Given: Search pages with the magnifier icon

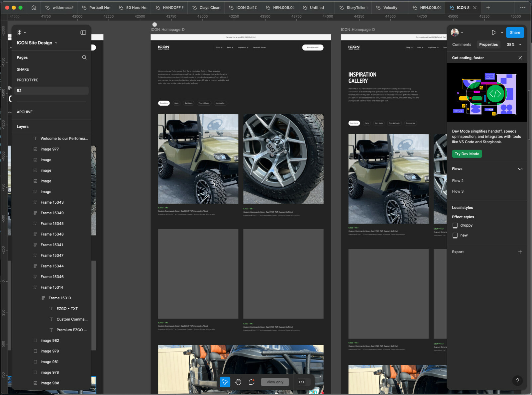Looking at the screenshot, I should coord(84,57).
